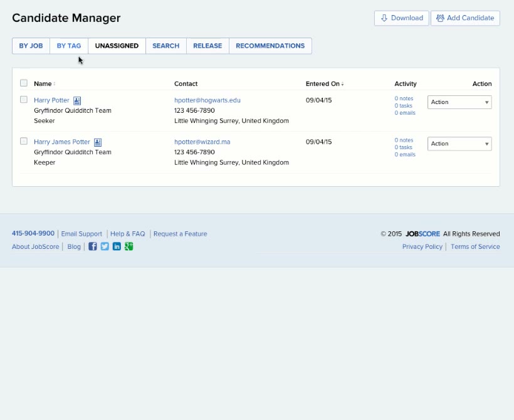Open the Privacy Policy link
The image size is (514, 420).
coord(422,246)
